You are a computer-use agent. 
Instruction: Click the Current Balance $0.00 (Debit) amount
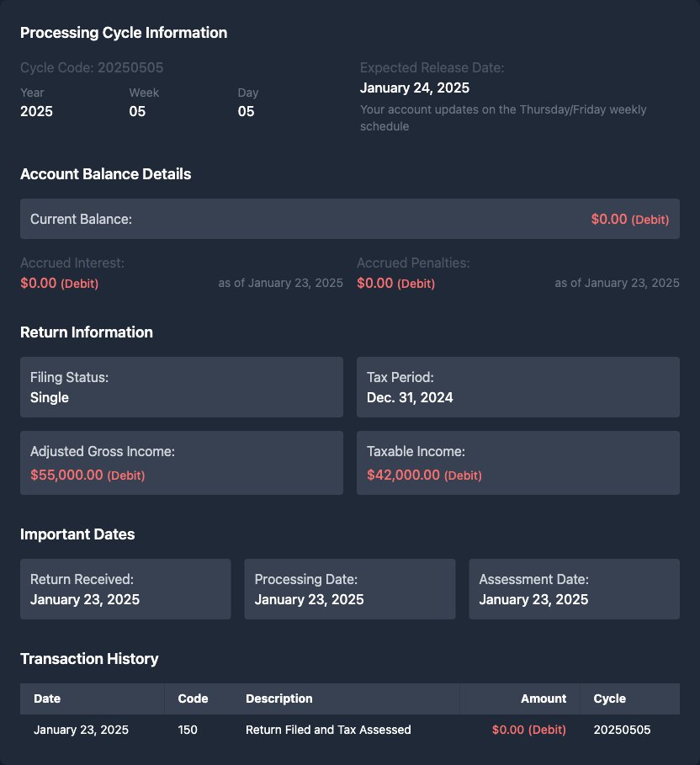(x=630, y=219)
